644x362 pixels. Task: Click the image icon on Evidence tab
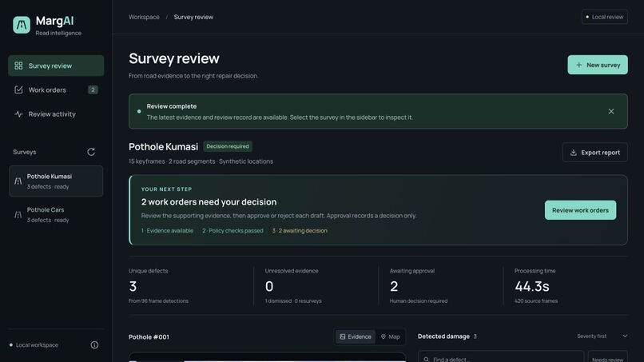pyautogui.click(x=343, y=336)
